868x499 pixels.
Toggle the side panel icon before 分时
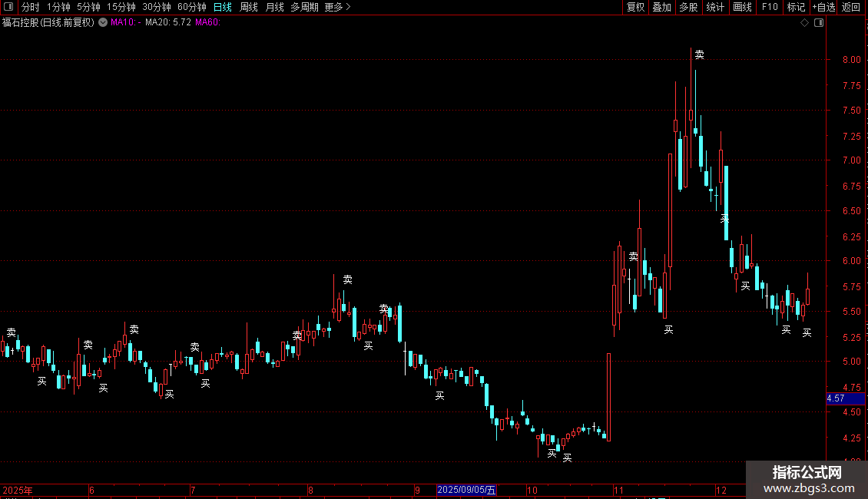tap(8, 7)
